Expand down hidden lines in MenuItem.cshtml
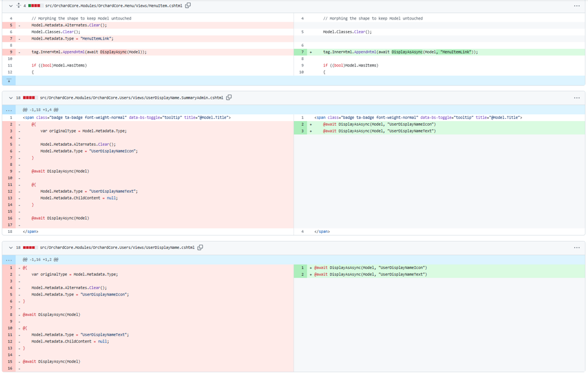The height and width of the screenshot is (374, 588). click(x=9, y=80)
